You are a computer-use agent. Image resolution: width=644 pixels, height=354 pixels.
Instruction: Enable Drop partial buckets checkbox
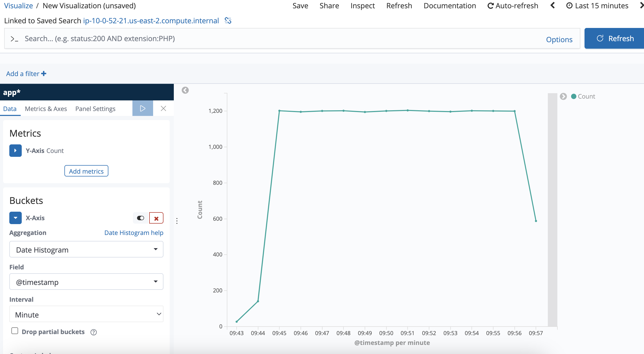15,331
